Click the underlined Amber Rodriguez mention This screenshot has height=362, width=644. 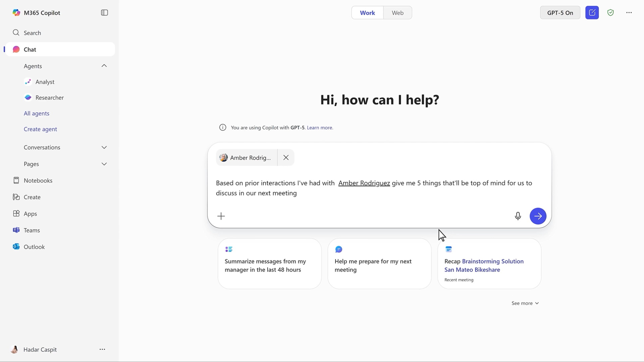[364, 183]
